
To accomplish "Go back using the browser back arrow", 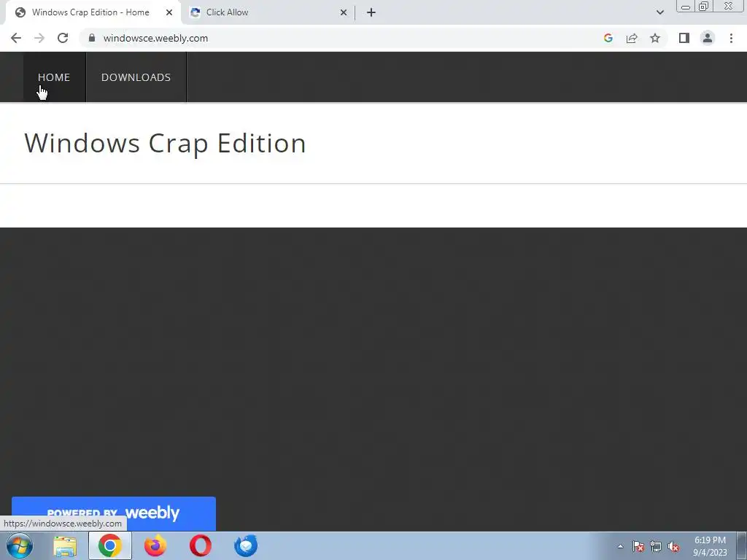I will pos(16,38).
